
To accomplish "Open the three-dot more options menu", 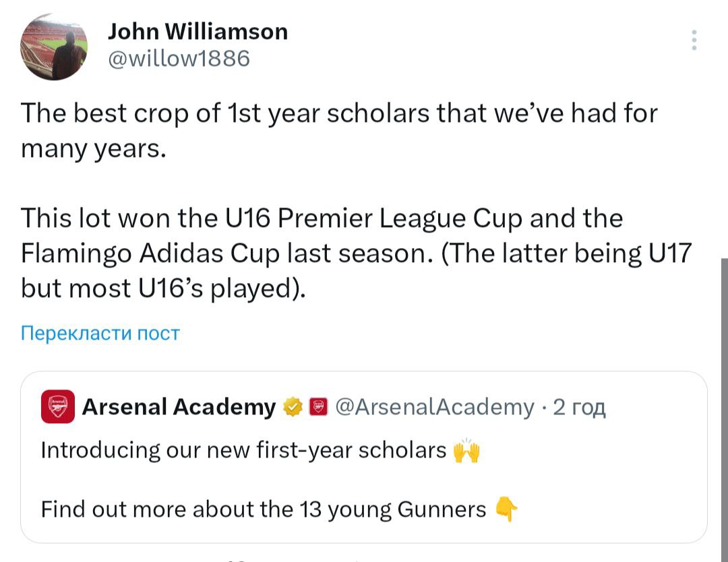I will pyautogui.click(x=694, y=40).
